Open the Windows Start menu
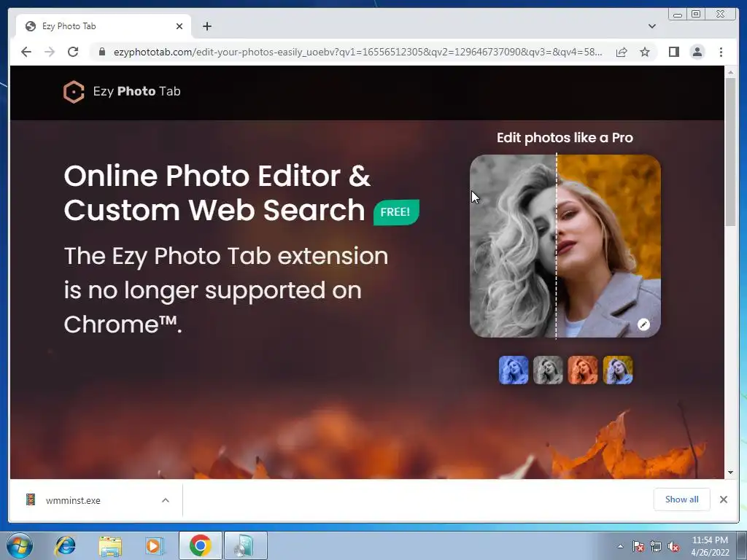The image size is (747, 560). coord(20,545)
